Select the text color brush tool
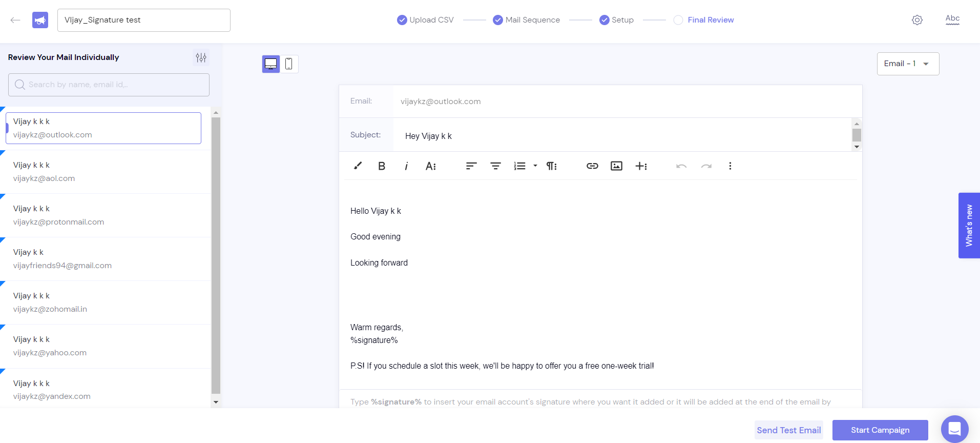Screen dimensions: 980x443 pos(358,166)
